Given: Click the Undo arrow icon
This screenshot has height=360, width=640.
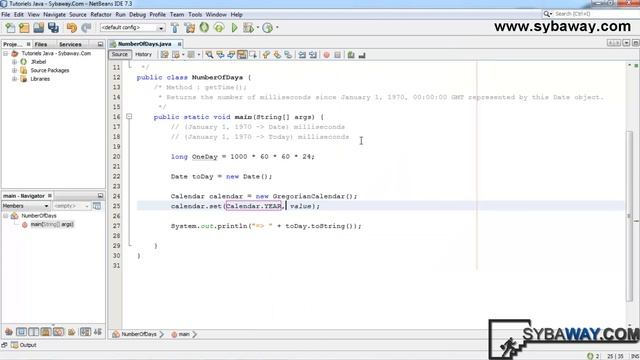Looking at the screenshot, I should (72, 28).
